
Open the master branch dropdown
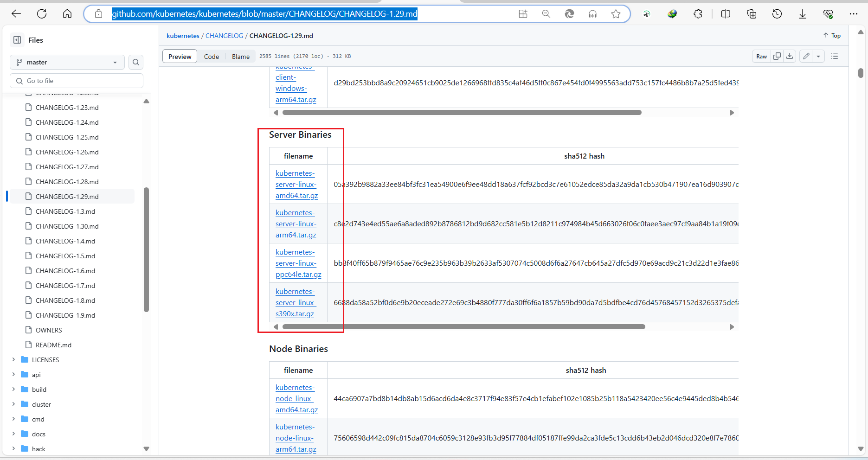click(67, 62)
